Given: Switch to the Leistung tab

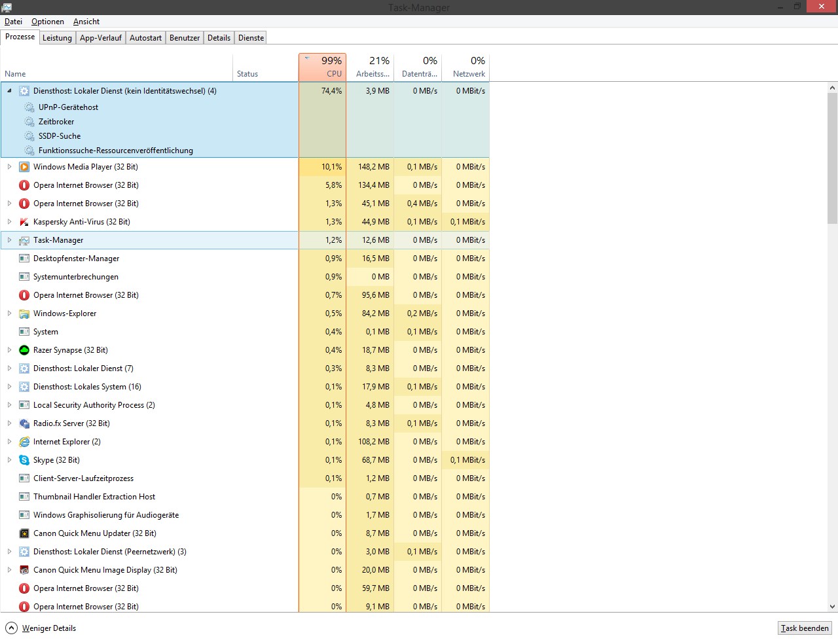Looking at the screenshot, I should tap(57, 38).
